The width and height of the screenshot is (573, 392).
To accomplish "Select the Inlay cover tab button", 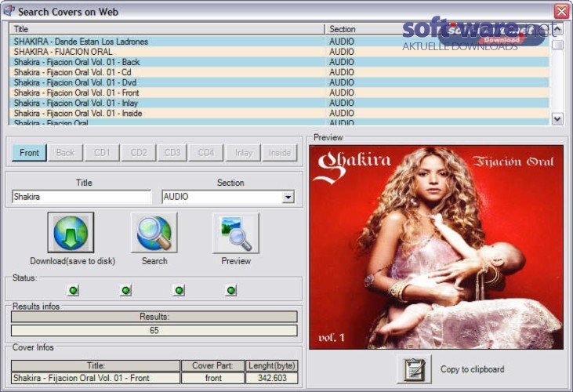I will pos(243,152).
